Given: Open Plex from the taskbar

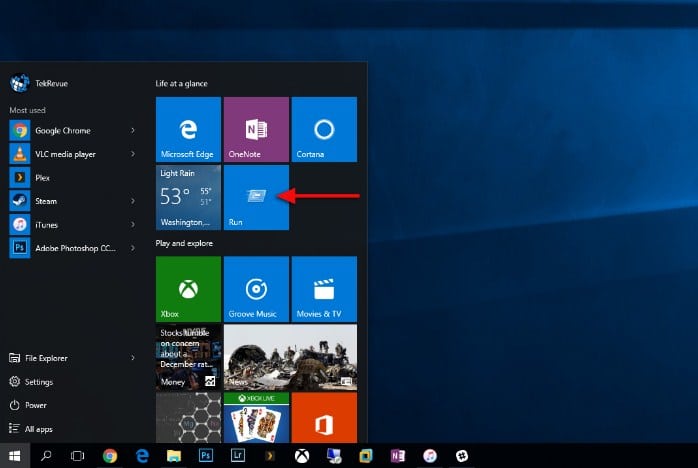Looking at the screenshot, I should click(x=270, y=456).
